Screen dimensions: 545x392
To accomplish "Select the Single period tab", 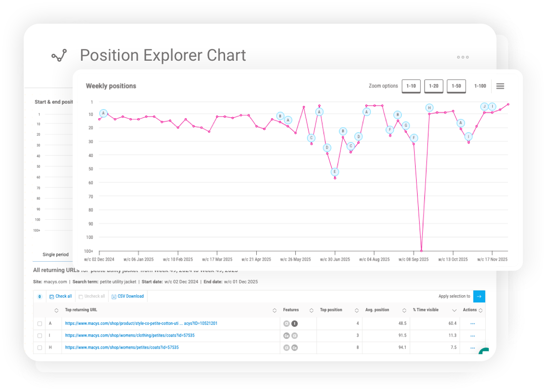I will pyautogui.click(x=55, y=254).
